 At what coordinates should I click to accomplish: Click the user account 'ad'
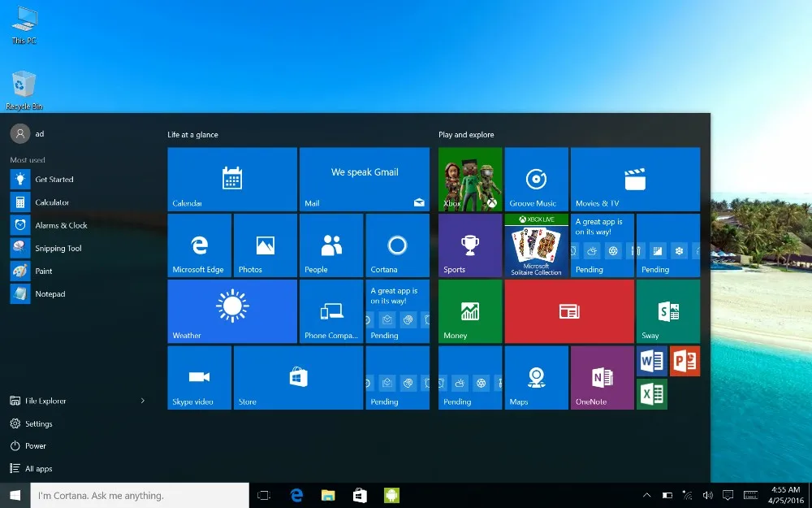28,134
